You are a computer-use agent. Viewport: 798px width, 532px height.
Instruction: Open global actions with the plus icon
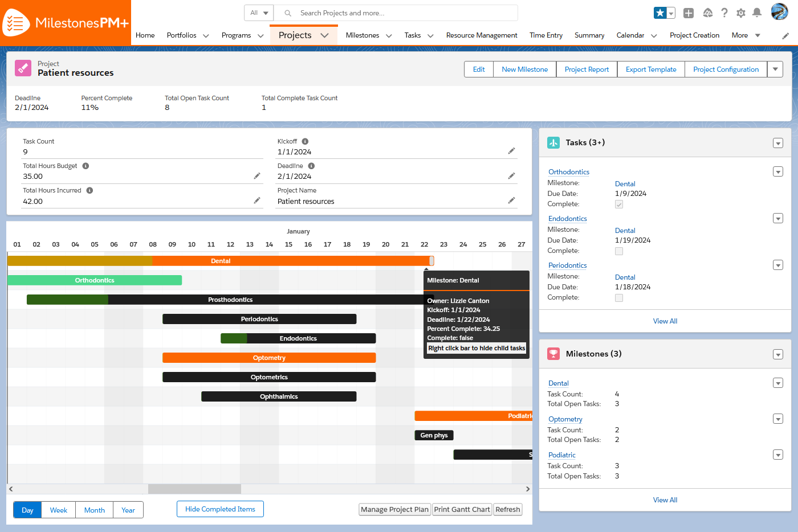point(688,12)
